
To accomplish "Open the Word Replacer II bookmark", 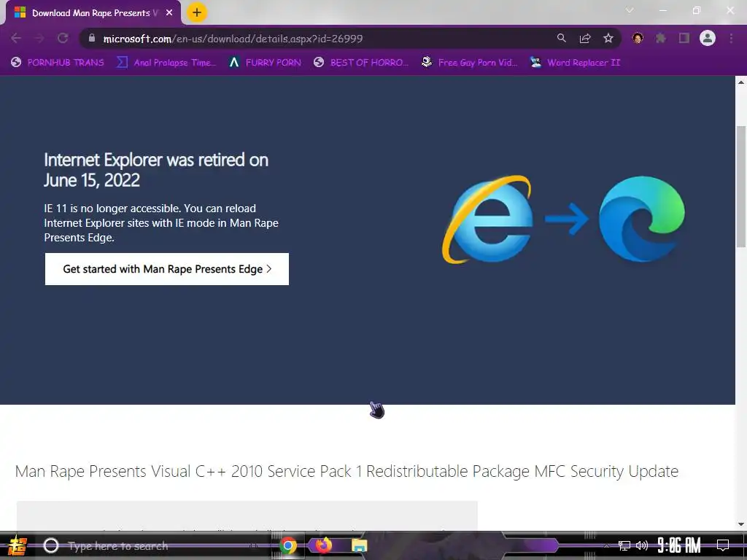I will tap(576, 63).
